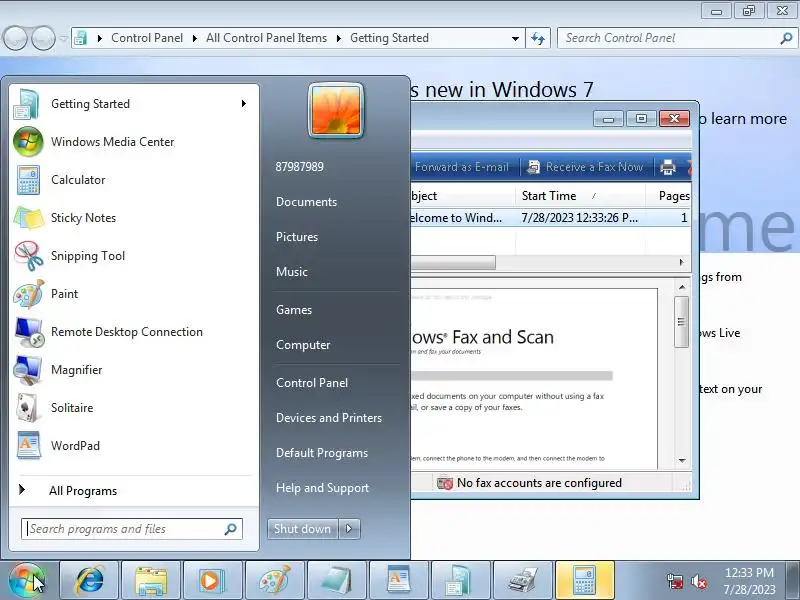800x600 pixels.
Task: Click the horizontal scrollbar right arrow in fax list
Action: [682, 262]
